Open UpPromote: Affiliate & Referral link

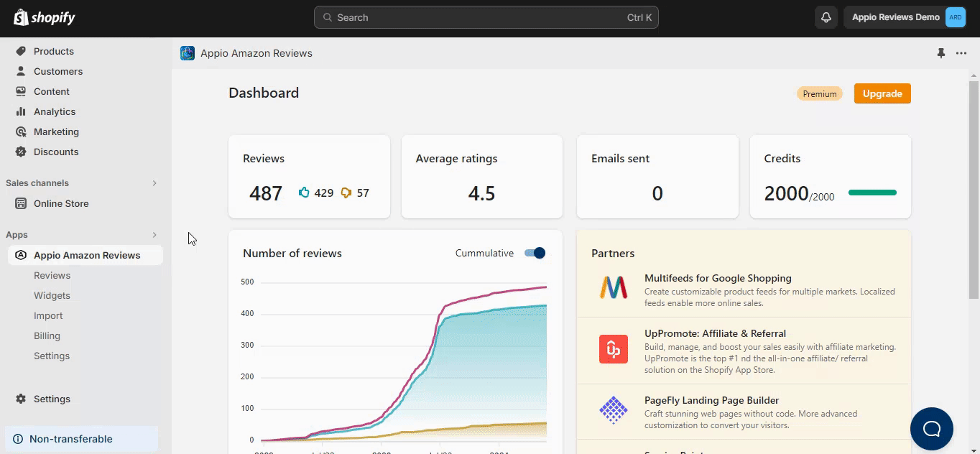click(715, 333)
